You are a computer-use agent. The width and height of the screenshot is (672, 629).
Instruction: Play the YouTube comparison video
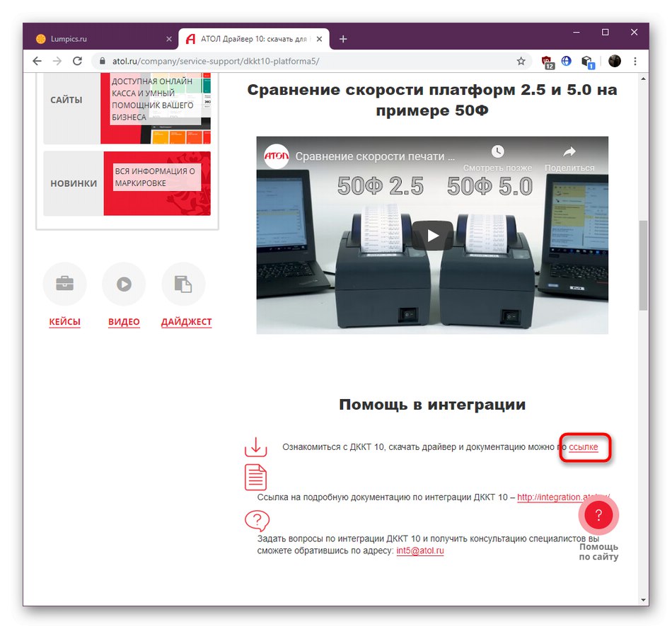click(432, 236)
